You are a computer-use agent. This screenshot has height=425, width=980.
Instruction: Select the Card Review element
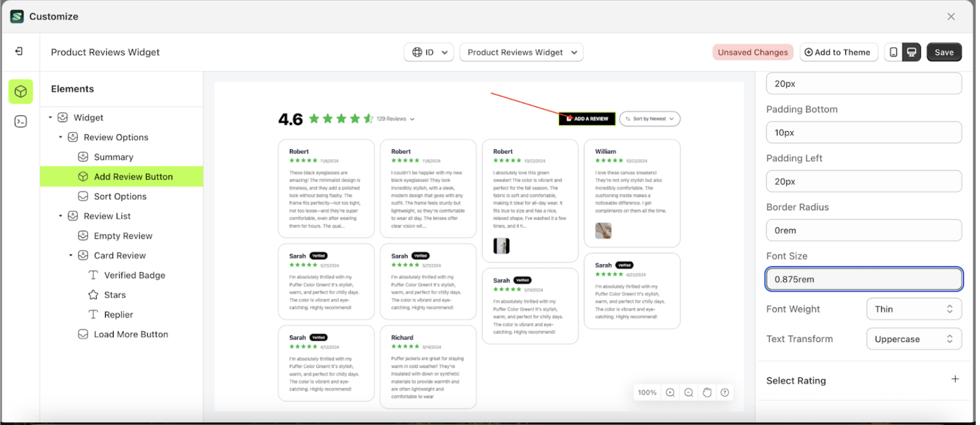pos(119,256)
